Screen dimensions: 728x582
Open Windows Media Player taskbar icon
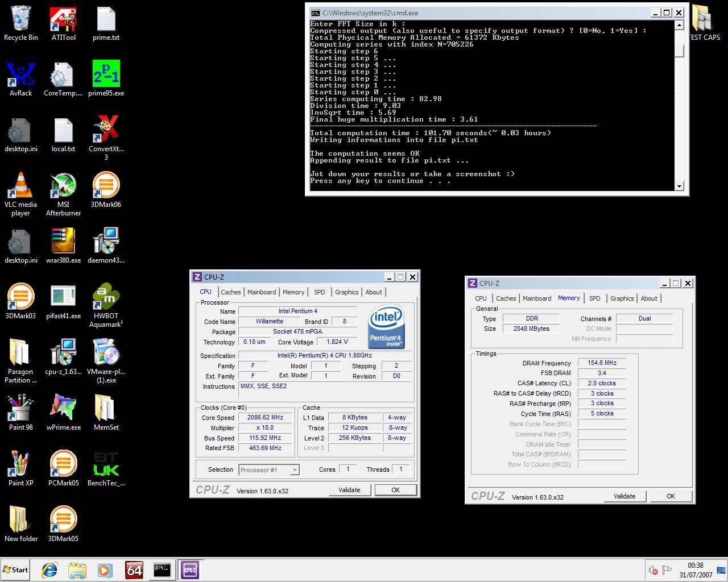click(x=105, y=570)
